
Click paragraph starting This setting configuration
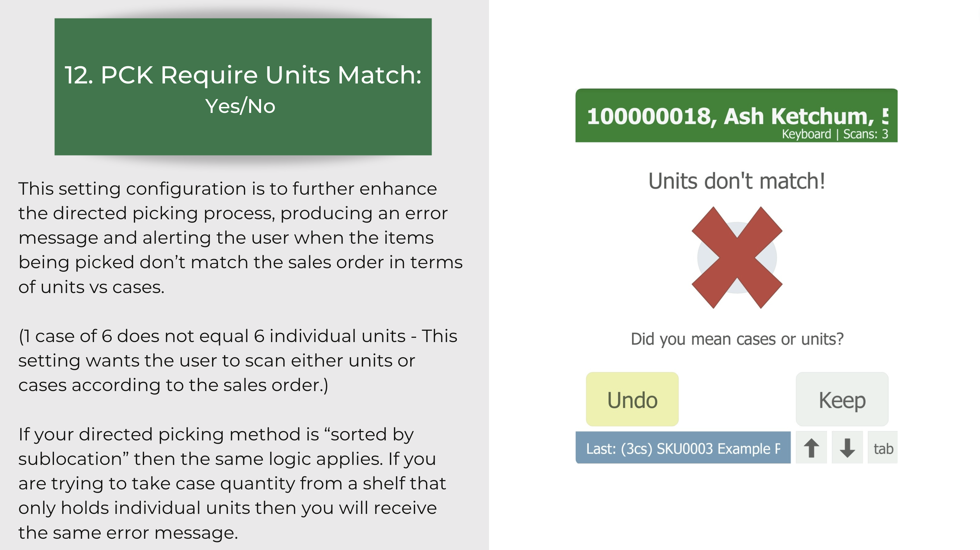click(x=241, y=238)
